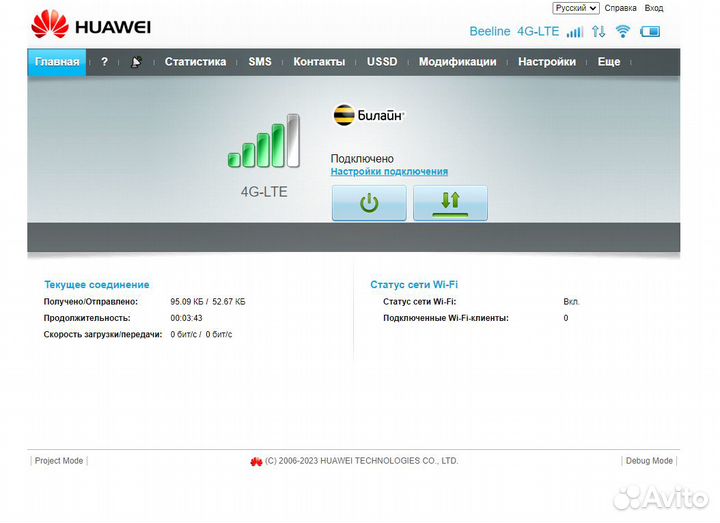
Task: Open the Статистика menu
Action: (x=195, y=62)
